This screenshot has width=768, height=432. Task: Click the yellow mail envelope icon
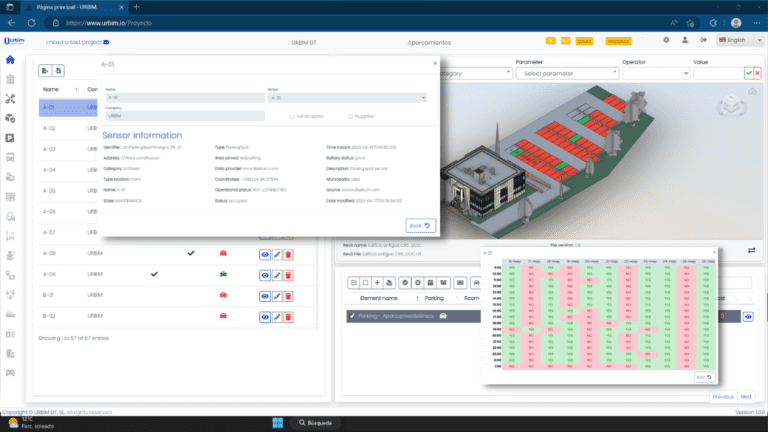[565, 41]
